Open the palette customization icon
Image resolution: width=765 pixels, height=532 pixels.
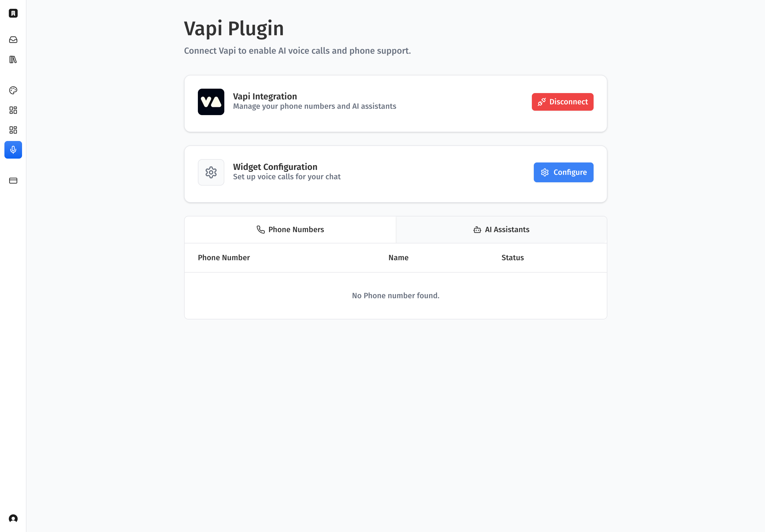click(13, 90)
